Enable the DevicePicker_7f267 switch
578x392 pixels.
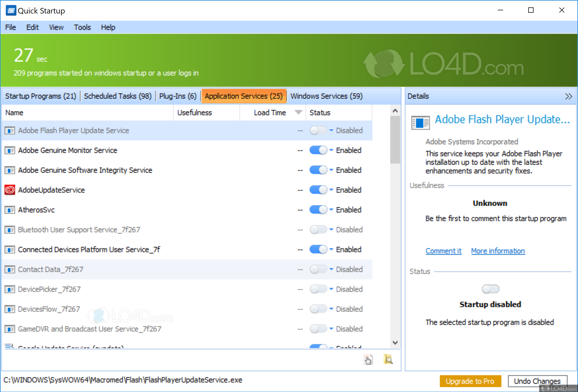coord(318,289)
